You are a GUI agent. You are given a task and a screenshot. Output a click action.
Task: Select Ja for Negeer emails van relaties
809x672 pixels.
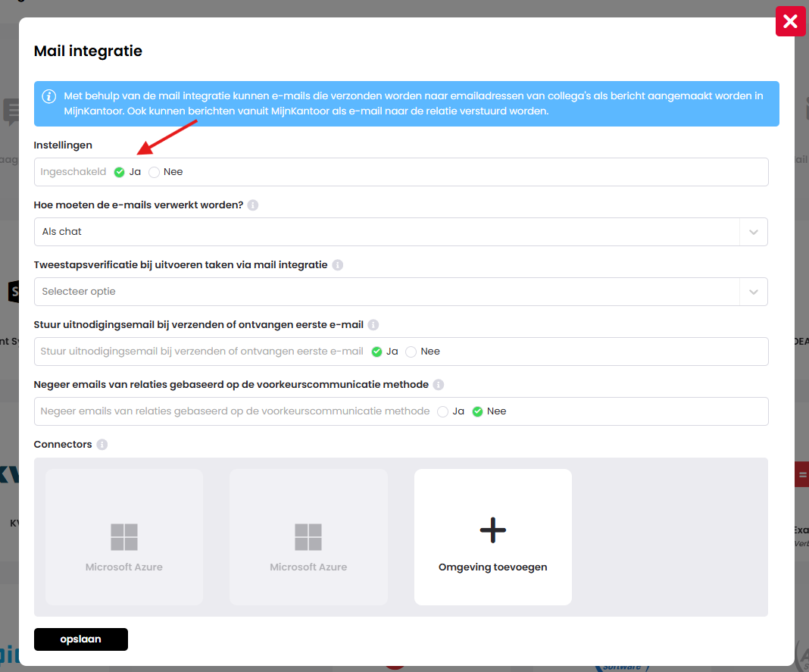tap(442, 412)
